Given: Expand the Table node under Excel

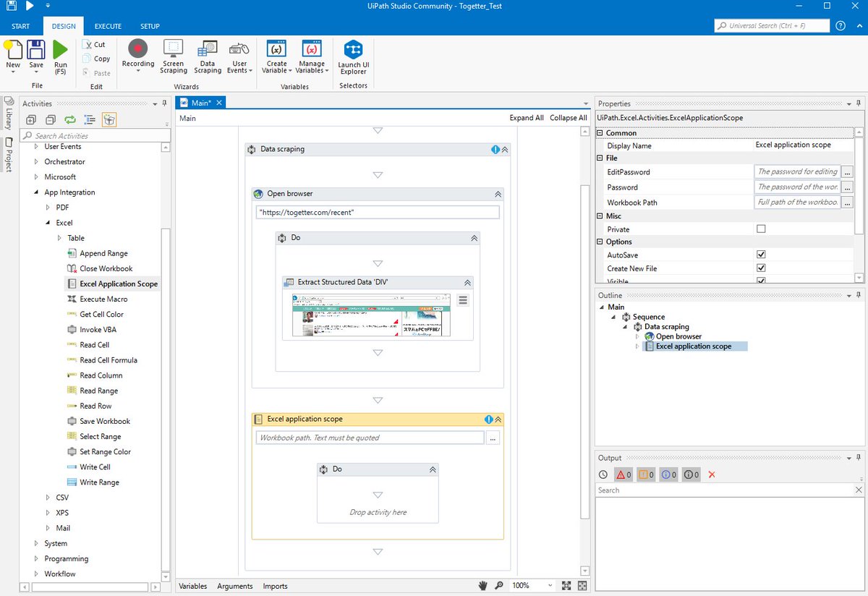Looking at the screenshot, I should click(x=59, y=238).
